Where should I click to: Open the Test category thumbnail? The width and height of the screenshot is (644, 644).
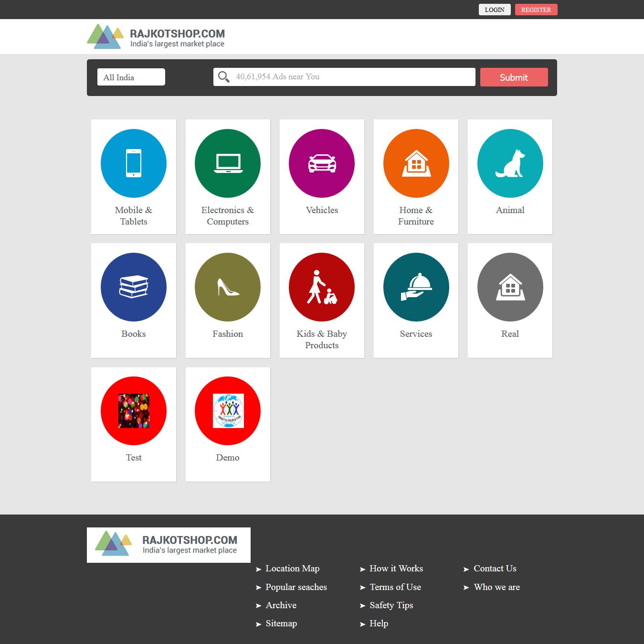(134, 411)
